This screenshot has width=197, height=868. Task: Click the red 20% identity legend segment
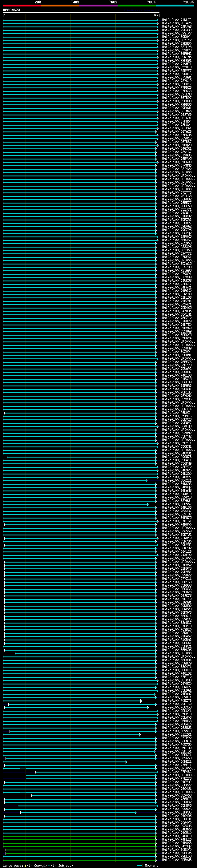[22, 6]
